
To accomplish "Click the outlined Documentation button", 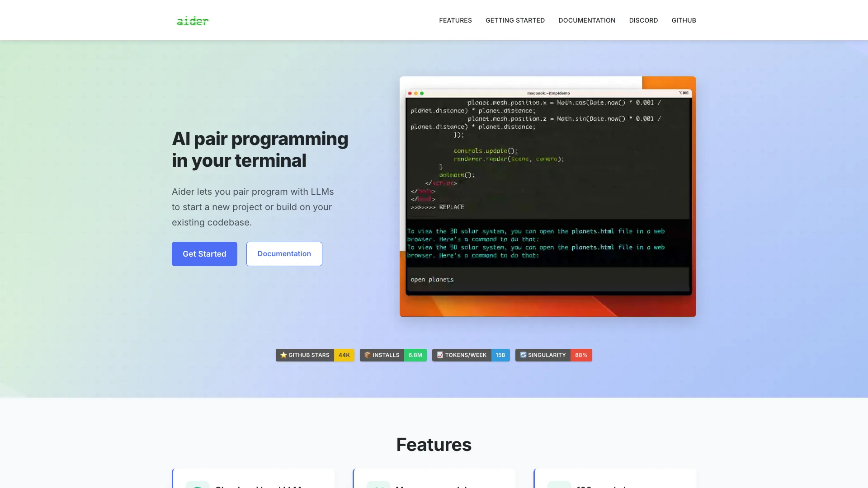I will coord(284,254).
